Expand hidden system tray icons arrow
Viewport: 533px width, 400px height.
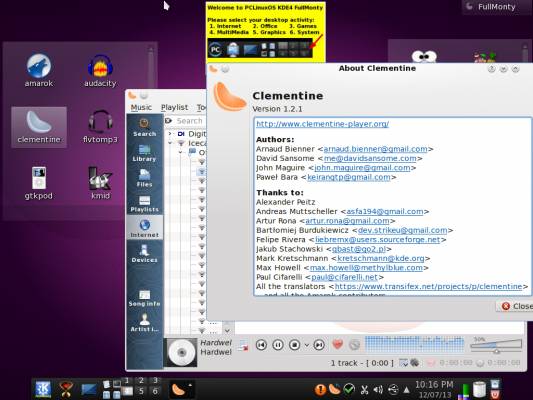[x=406, y=390]
